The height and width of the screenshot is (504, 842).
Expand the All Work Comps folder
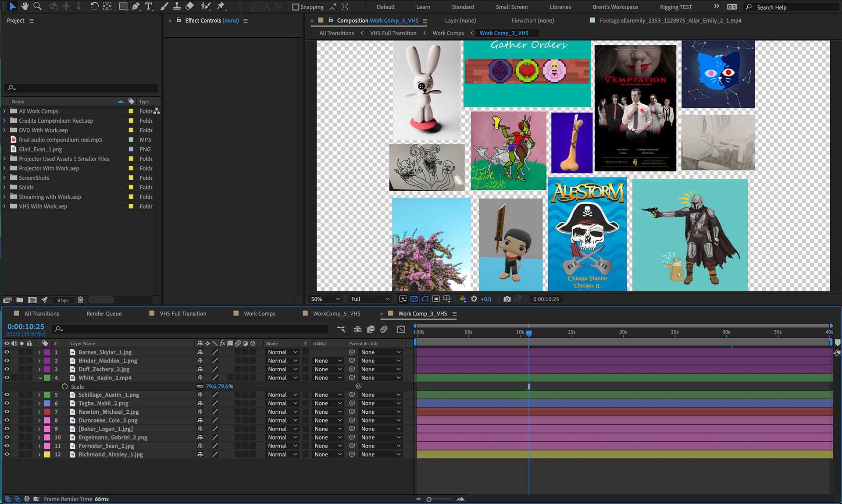click(4, 111)
